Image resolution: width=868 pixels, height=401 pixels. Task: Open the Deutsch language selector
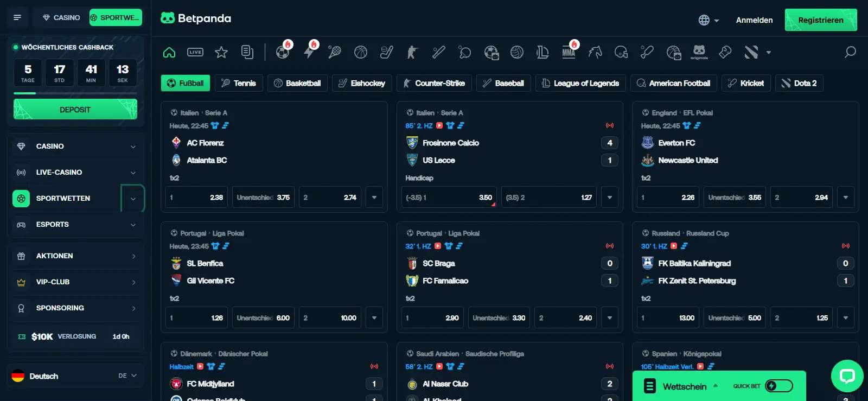click(x=75, y=375)
